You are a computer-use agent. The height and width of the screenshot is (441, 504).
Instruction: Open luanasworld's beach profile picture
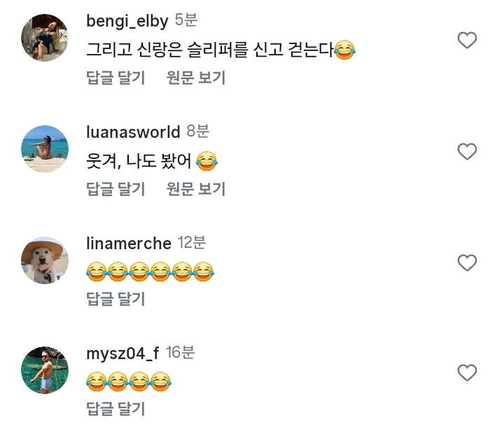(x=45, y=149)
